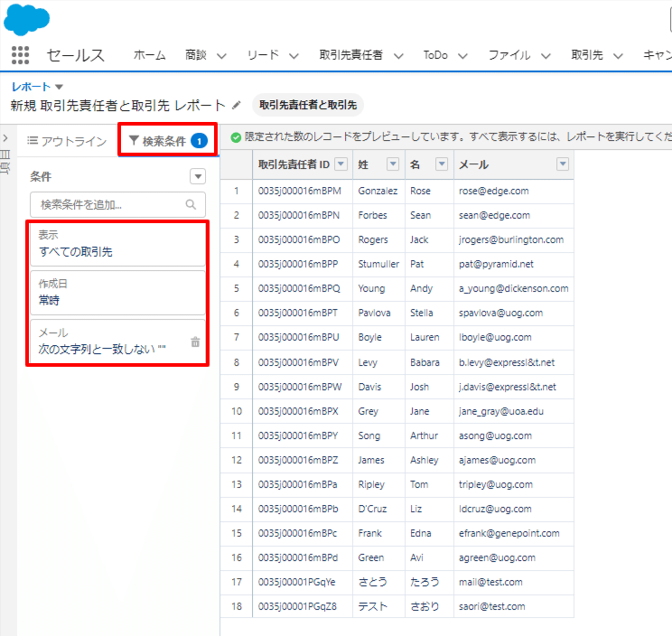672x636 pixels.
Task: Select first name cell Arthur
Action: [x=429, y=435]
